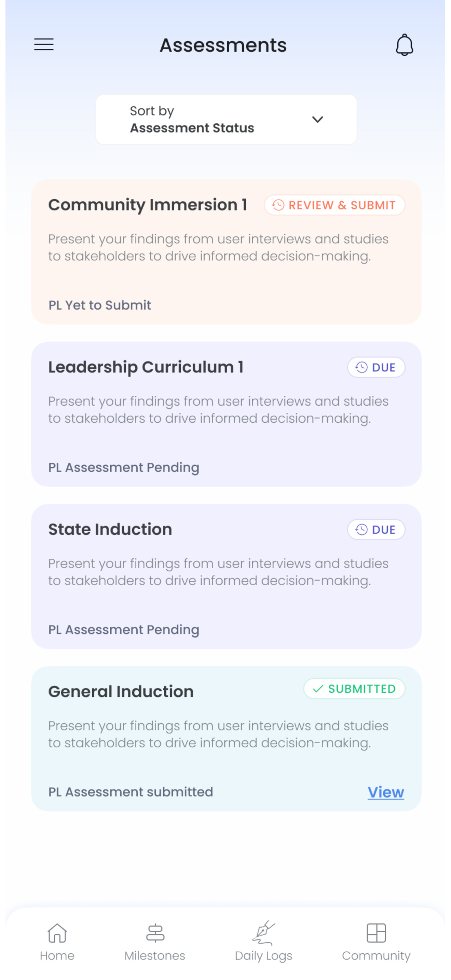Viewport: 451px width, 980px height.
Task: Expand the Sort by dropdown chevron
Action: (317, 120)
